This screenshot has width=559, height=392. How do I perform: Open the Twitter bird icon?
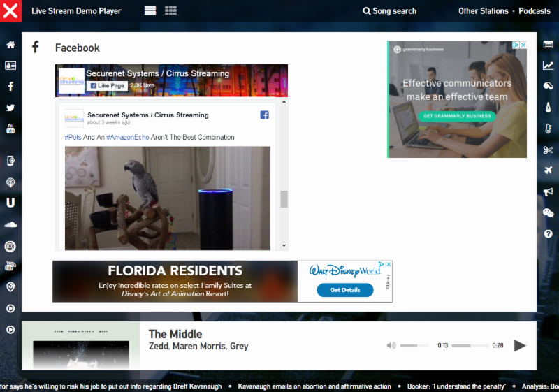10,108
